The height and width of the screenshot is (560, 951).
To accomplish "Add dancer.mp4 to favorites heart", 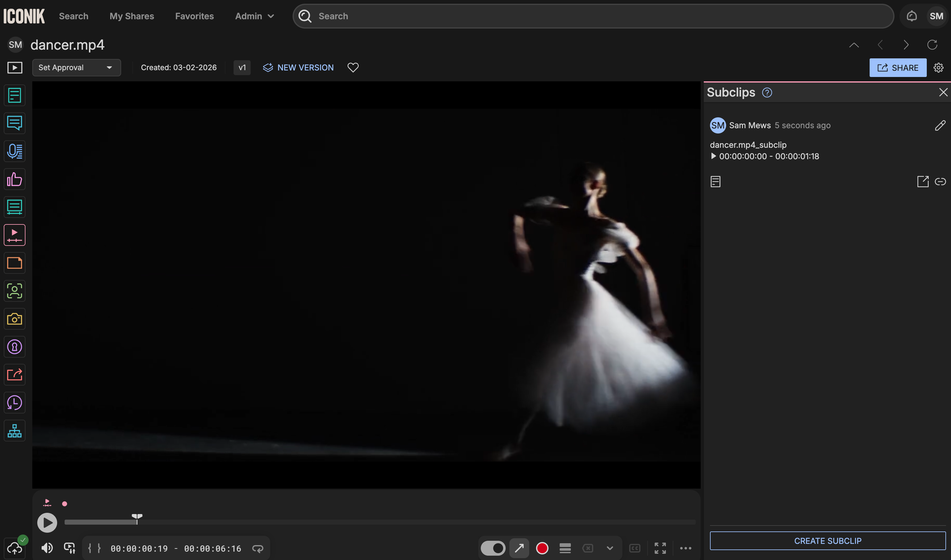I will tap(353, 68).
